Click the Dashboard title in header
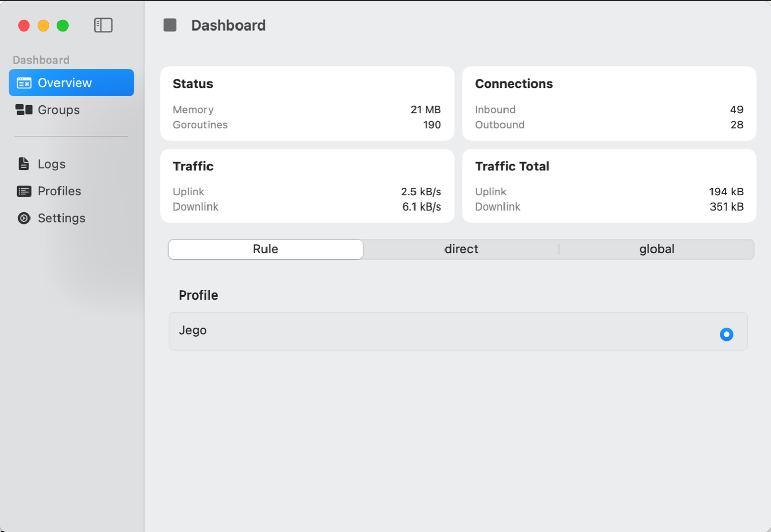Screen dimensions: 771x532 click(x=228, y=25)
